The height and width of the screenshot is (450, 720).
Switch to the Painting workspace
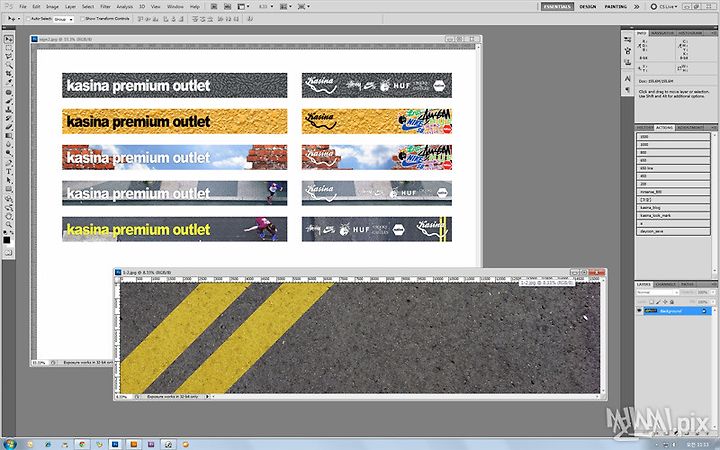[615, 6]
